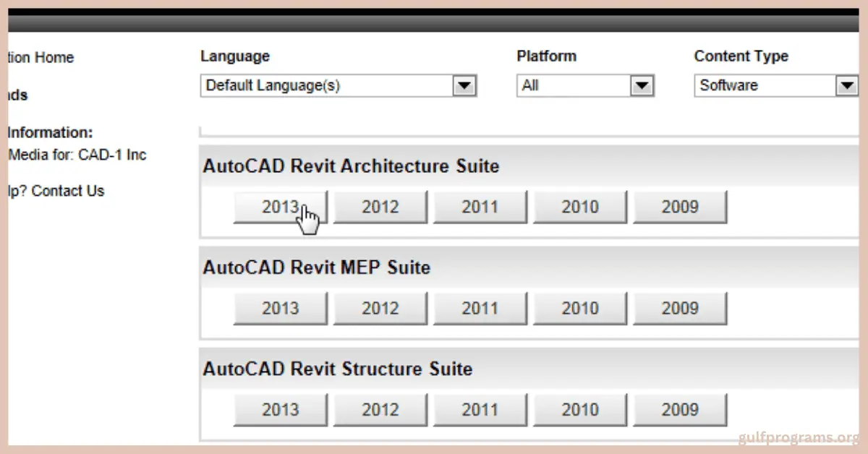Screen dimensions: 868x454
Task: Select 2010 for AutoCAD Revit MEP Suite
Action: click(x=580, y=308)
